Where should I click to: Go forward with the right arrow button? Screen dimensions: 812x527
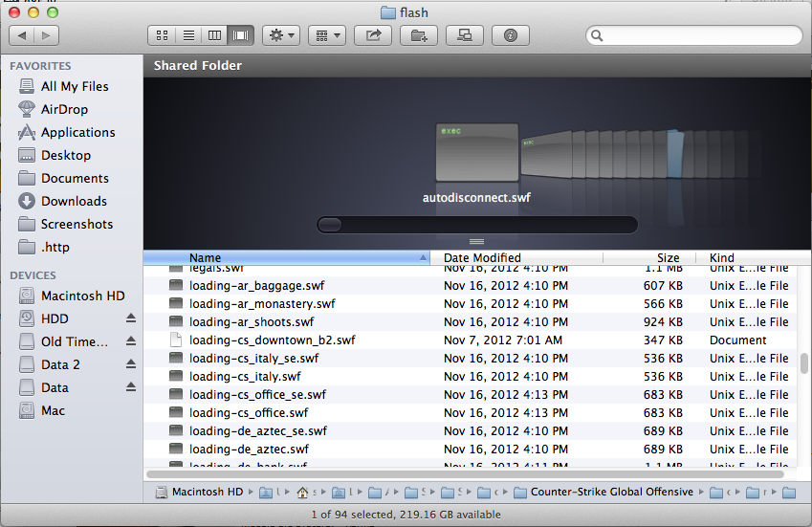point(46,35)
